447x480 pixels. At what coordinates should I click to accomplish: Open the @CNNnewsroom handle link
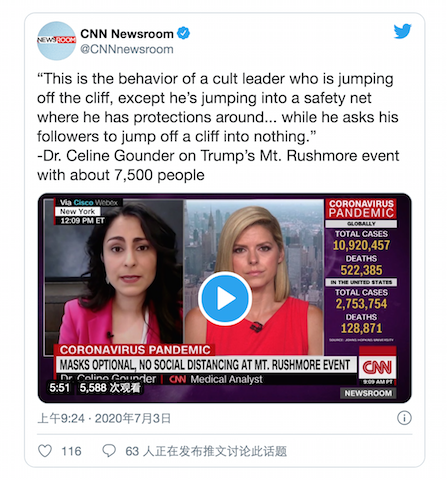pos(127,49)
